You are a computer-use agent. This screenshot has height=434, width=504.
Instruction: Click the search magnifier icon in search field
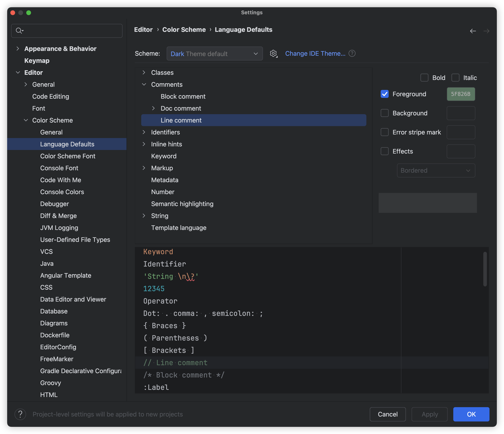tap(19, 31)
